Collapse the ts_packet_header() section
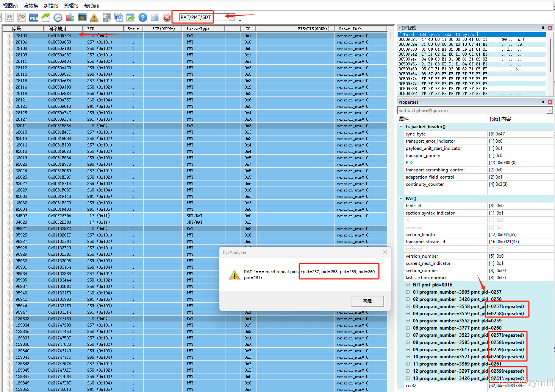The width and height of the screenshot is (555, 392). coord(401,127)
